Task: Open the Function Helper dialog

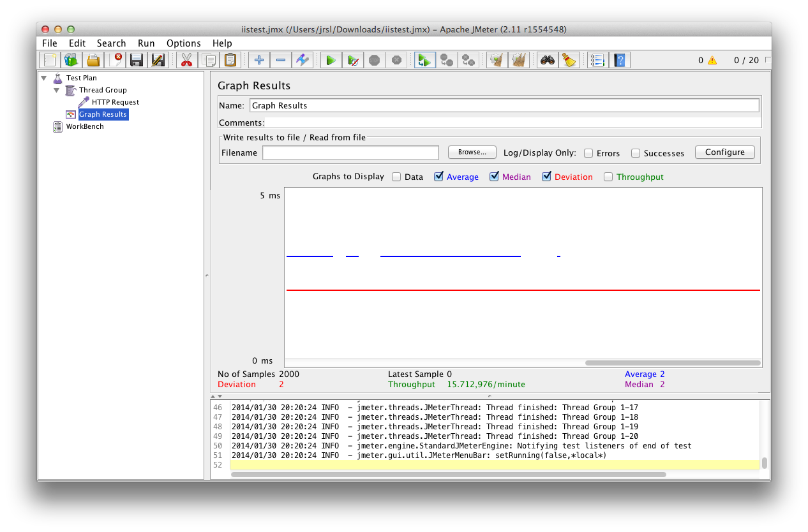Action: pyautogui.click(x=597, y=59)
